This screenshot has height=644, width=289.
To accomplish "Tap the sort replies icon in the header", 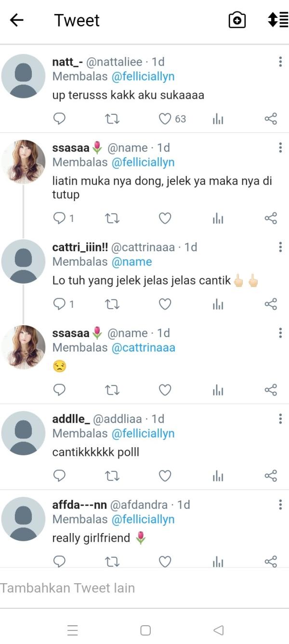I will pyautogui.click(x=278, y=20).
